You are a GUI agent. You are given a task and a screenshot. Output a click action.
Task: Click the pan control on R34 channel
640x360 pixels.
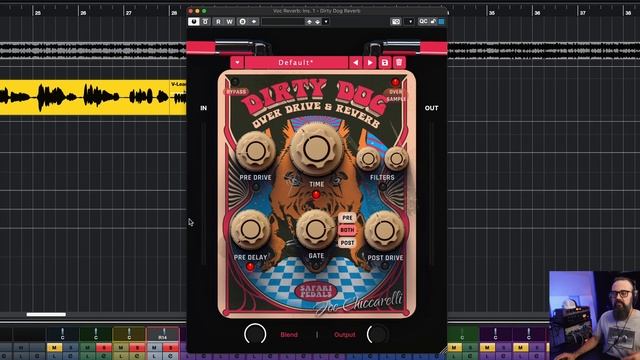pyautogui.click(x=163, y=333)
